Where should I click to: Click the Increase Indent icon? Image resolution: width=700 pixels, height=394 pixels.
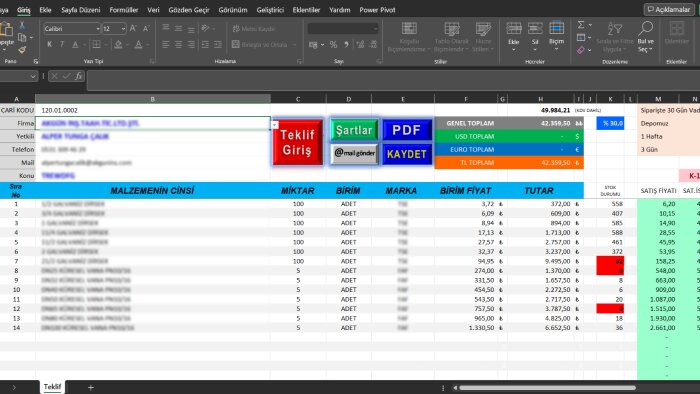click(218, 44)
